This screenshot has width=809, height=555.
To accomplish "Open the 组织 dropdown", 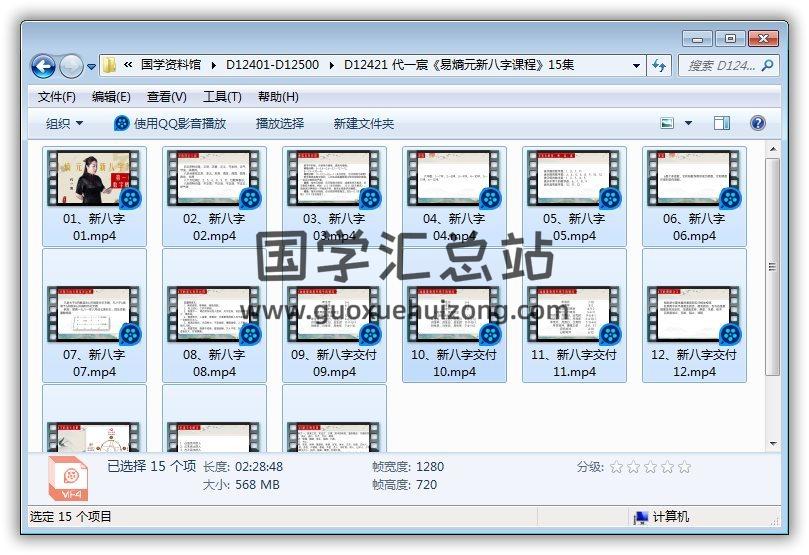I will (x=64, y=123).
